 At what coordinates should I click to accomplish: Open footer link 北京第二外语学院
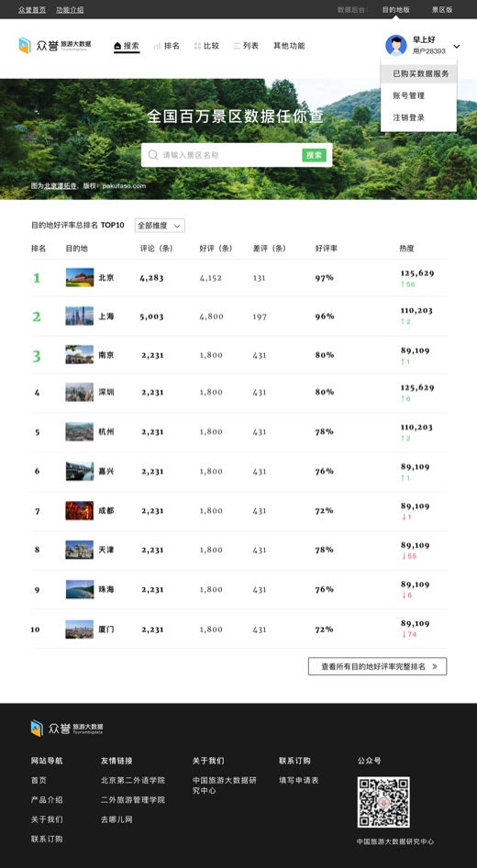coord(133,781)
